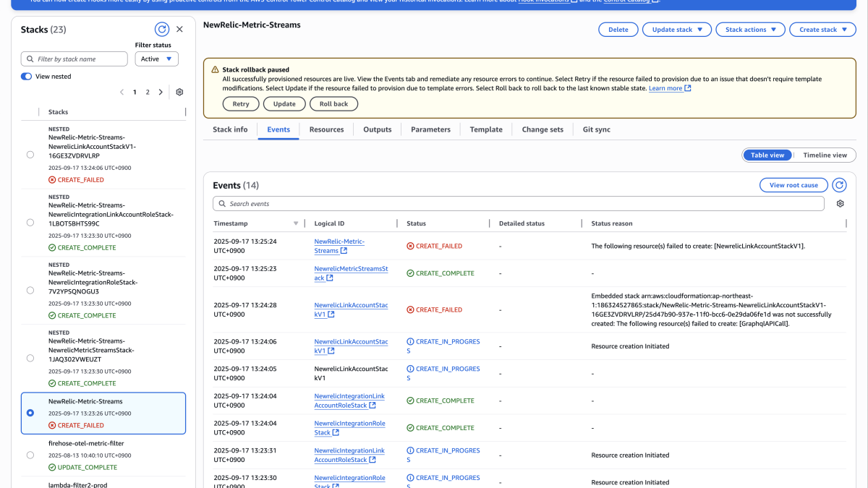868x488 pixels.
Task: Click the Detailed status column header
Action: 522,223
